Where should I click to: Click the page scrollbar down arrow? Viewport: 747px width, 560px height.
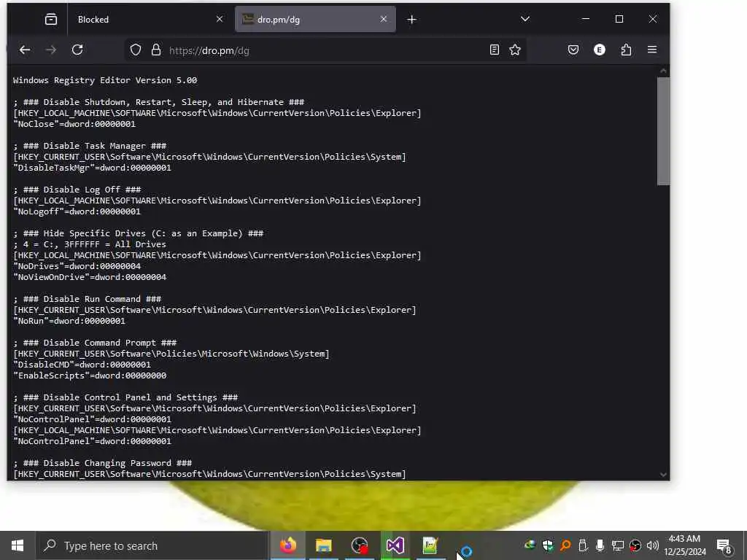click(663, 475)
